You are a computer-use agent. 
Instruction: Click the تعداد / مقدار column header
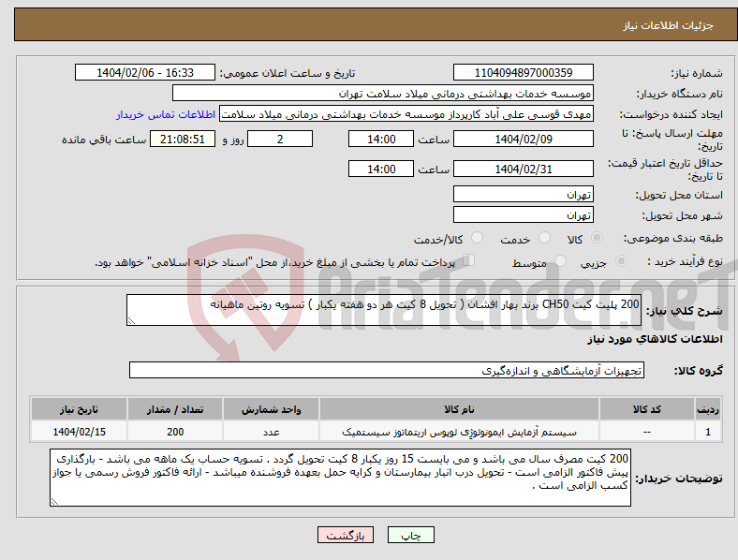(x=175, y=409)
